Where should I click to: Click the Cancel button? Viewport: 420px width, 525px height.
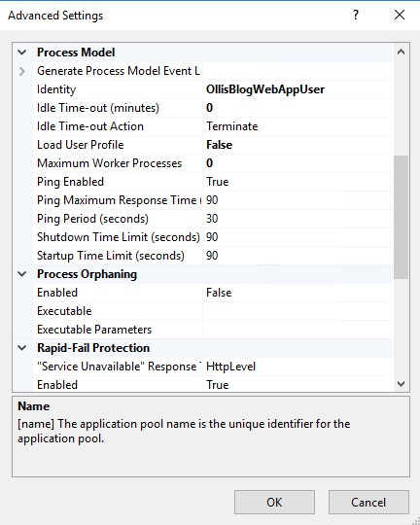click(x=368, y=502)
